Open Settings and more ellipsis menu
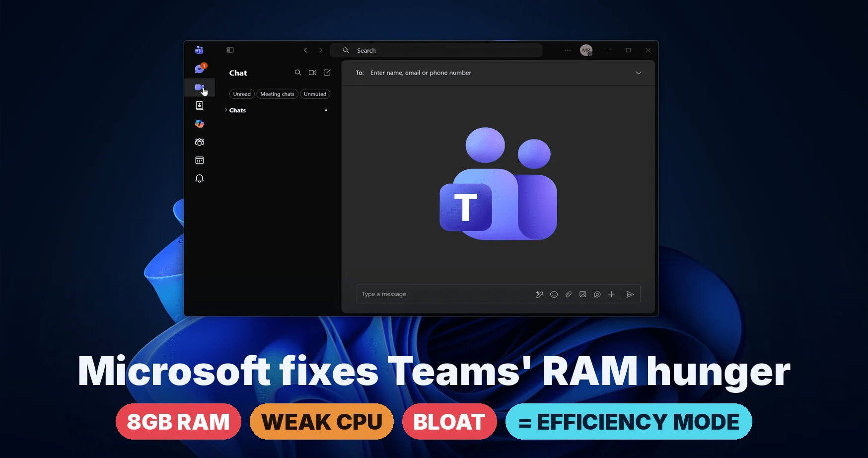 (x=568, y=50)
